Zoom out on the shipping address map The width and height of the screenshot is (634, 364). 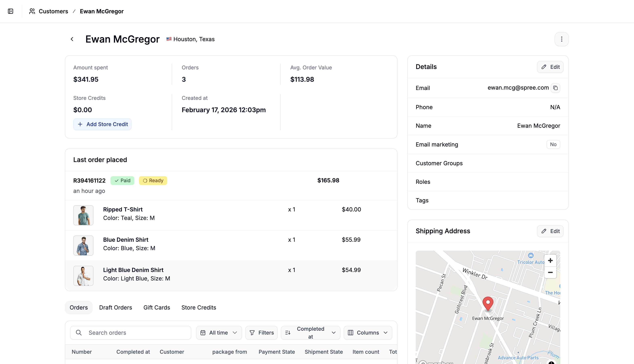coord(550,273)
